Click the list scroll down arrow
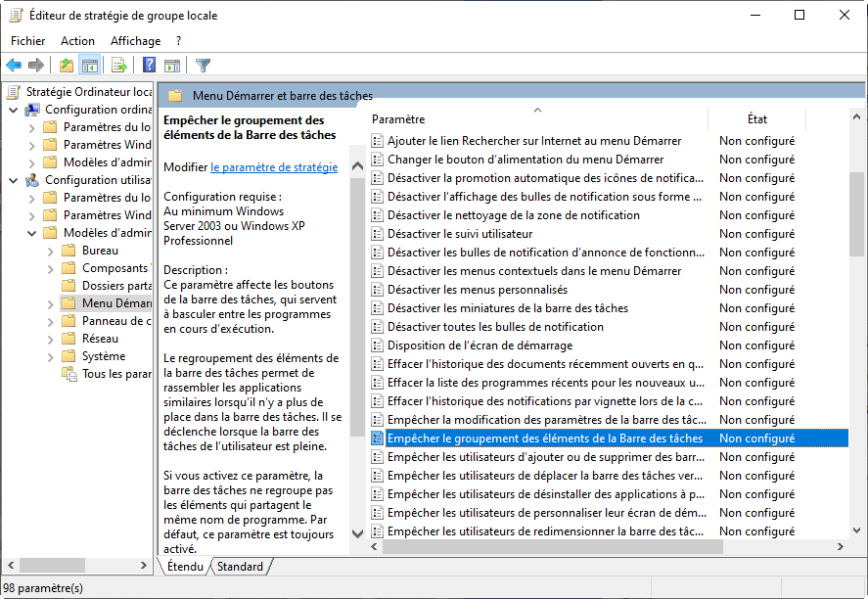Viewport: 868px width, 599px height. click(x=856, y=530)
